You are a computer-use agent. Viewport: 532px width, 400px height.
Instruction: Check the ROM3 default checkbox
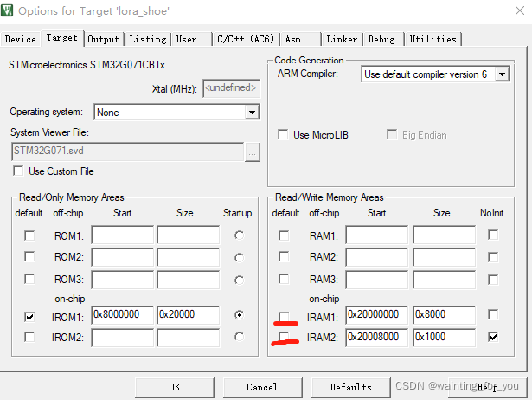(29, 279)
